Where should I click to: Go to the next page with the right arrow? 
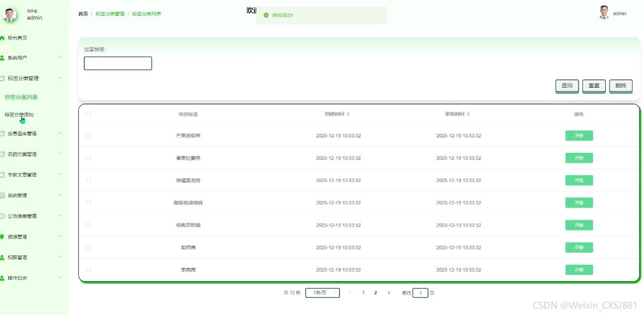click(389, 293)
